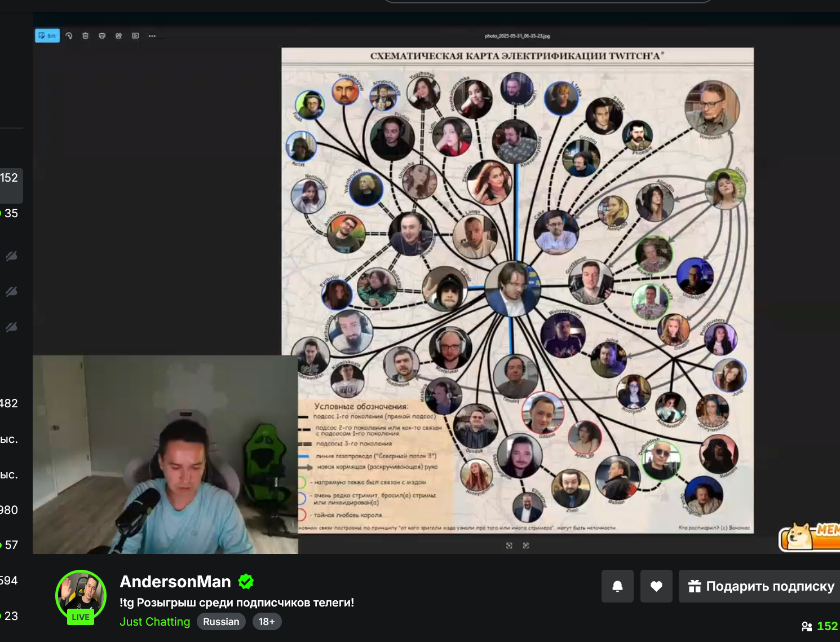Delete the photo using the trash icon
The height and width of the screenshot is (642, 840).
click(x=86, y=36)
